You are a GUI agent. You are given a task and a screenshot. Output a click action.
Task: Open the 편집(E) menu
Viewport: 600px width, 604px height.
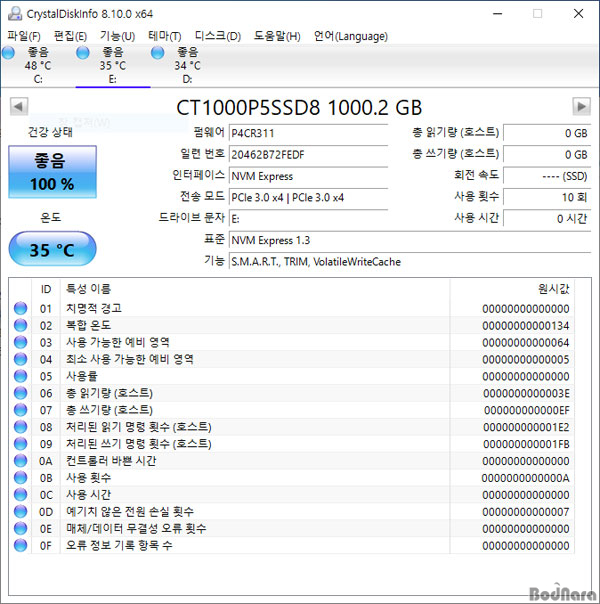(70, 36)
